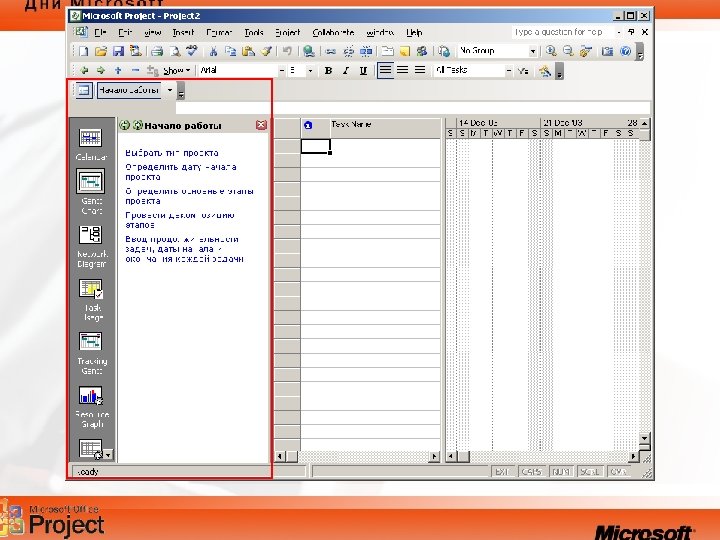Click Type a question for help box

562,32
